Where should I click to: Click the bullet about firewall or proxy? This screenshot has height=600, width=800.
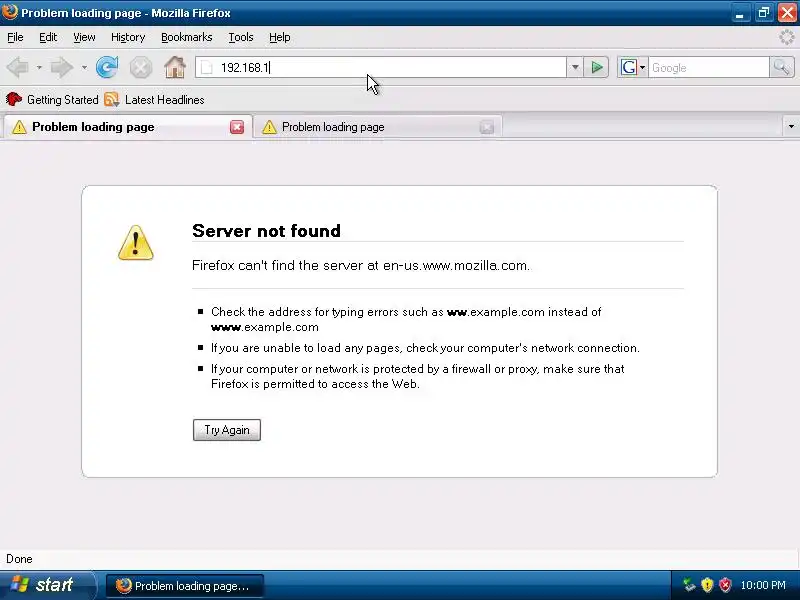pos(417,377)
